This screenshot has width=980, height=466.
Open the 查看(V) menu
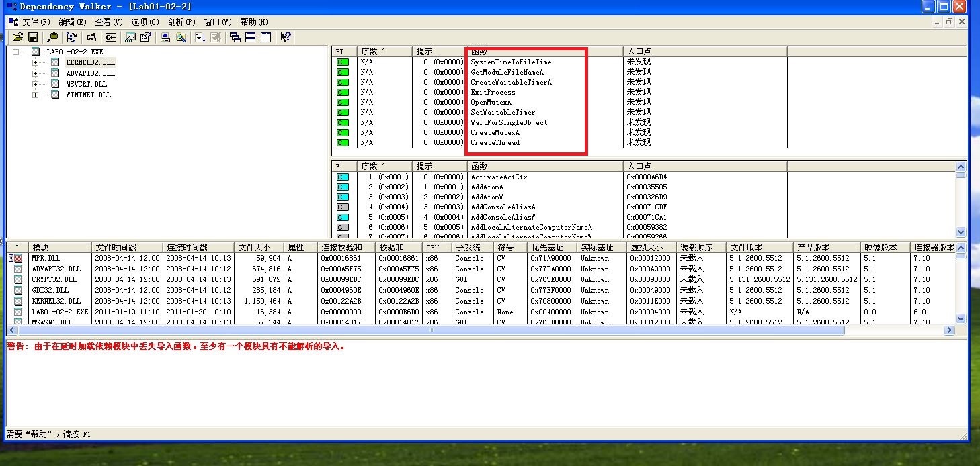point(109,21)
